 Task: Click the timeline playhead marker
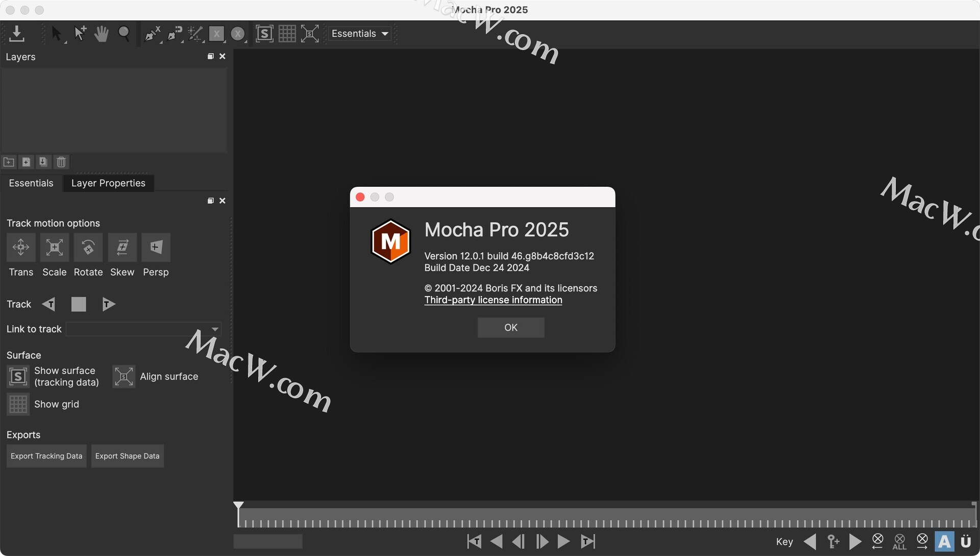pyautogui.click(x=238, y=506)
